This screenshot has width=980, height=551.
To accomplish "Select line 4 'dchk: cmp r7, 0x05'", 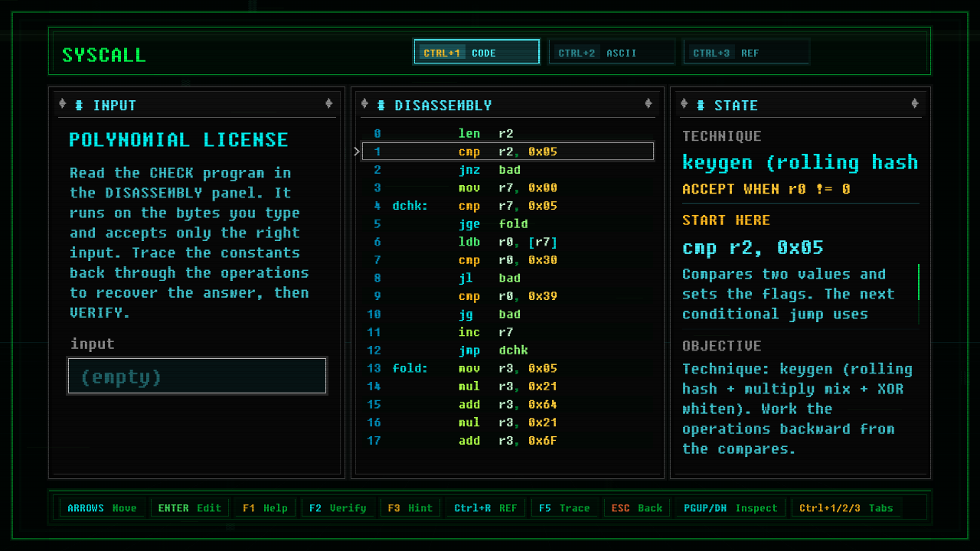I will [x=508, y=206].
